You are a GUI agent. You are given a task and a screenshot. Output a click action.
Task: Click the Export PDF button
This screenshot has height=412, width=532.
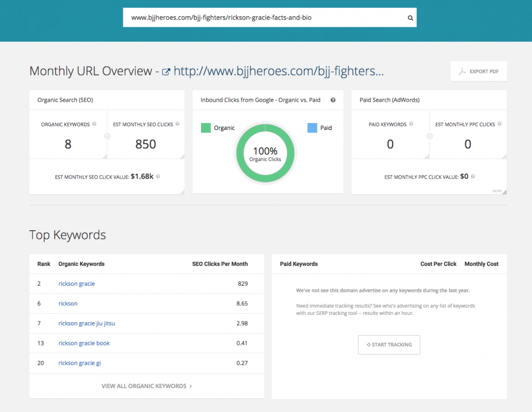478,71
